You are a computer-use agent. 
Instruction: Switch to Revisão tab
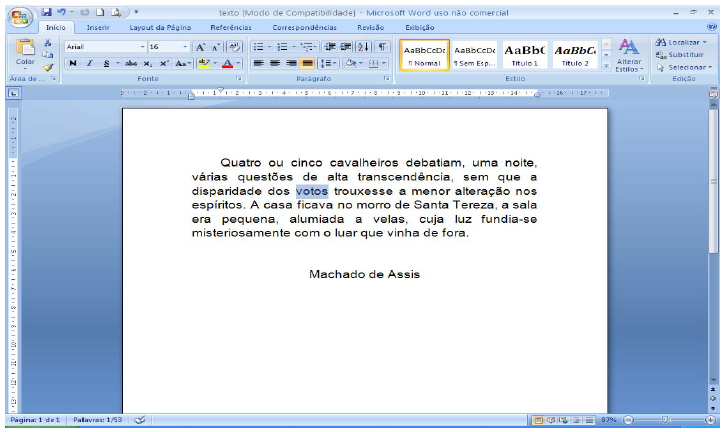pos(370,28)
